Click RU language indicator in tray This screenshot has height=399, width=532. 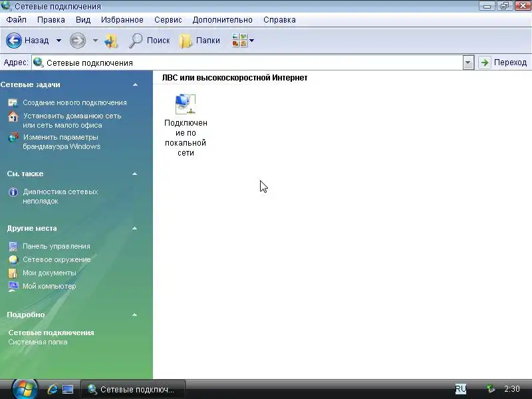point(460,389)
